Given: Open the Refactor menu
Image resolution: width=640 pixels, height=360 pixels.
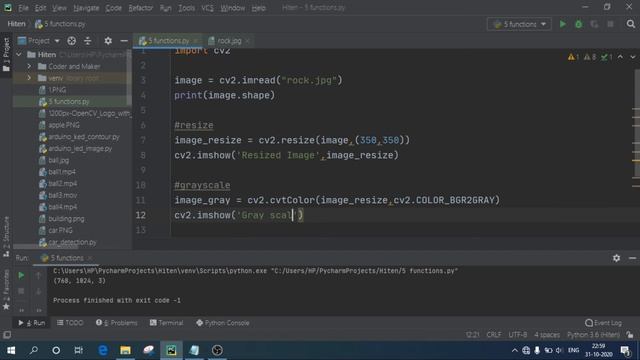Looking at the screenshot, I should 140,8.
